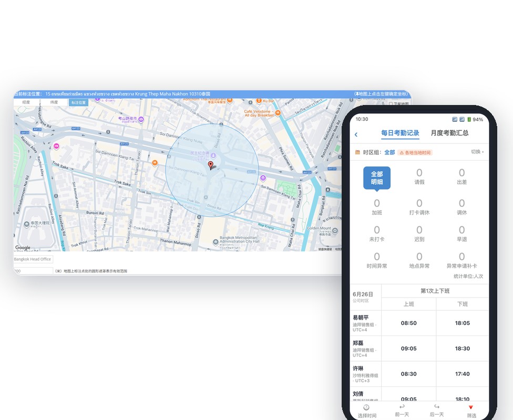This screenshot has height=420, width=513.
Task: Click 许琳's 17:40 clock-out time
Action: click(x=463, y=374)
